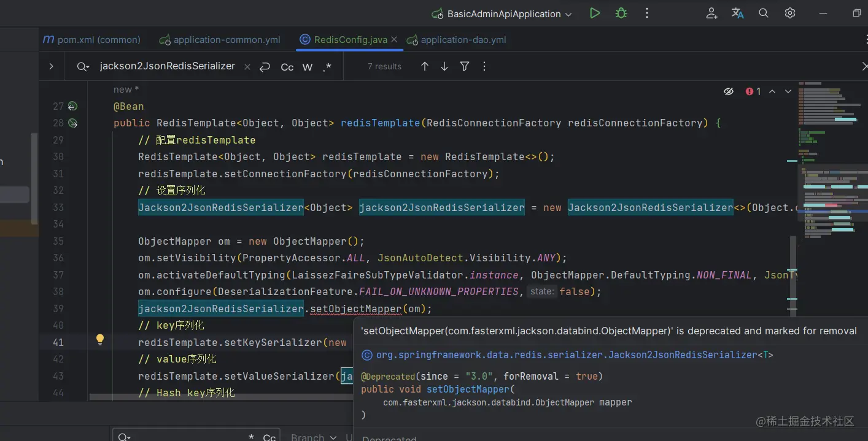The image size is (868, 441).
Task: Click 'ObjectMapper om' declaration on line 35
Action: coord(184,241)
